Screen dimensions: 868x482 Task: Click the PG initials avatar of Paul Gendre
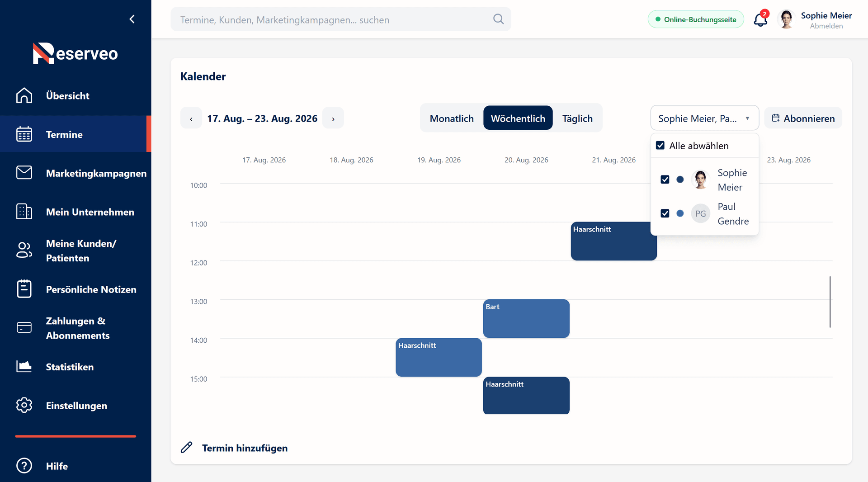(700, 213)
